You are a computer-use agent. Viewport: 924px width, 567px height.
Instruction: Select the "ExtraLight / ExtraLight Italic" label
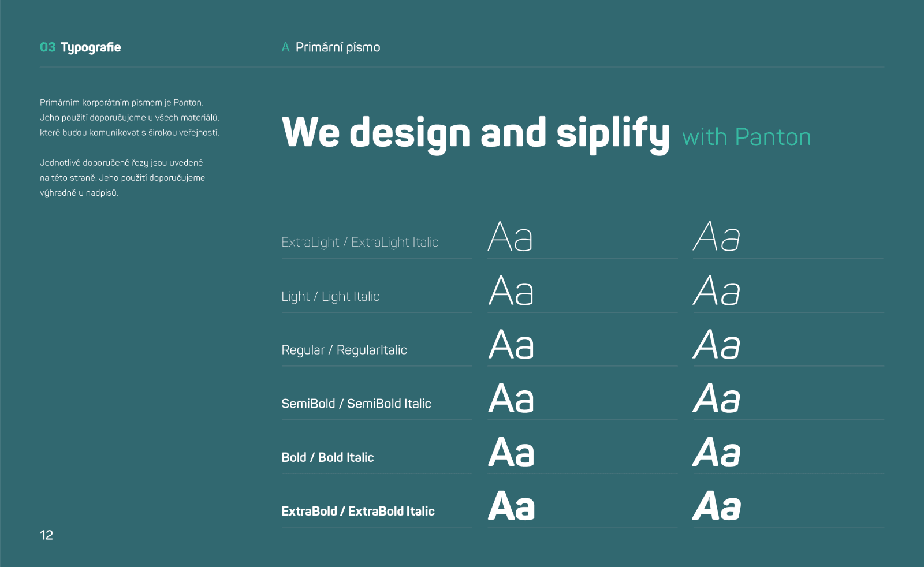(x=360, y=243)
